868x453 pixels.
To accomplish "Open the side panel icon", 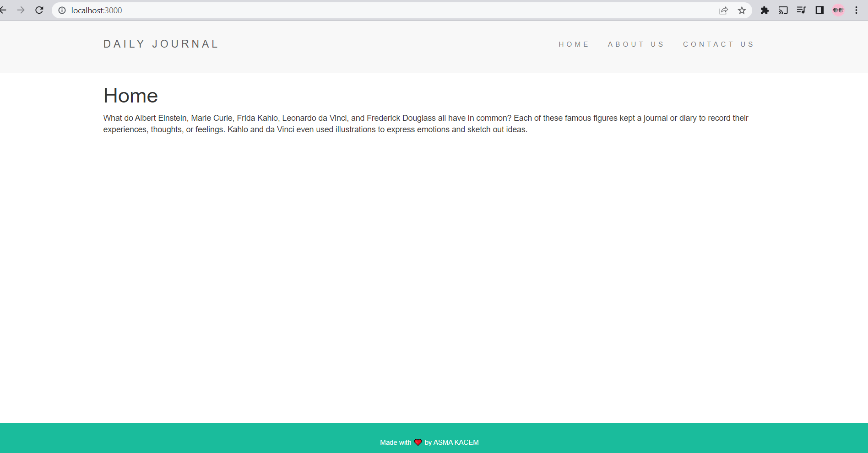I will coord(819,10).
